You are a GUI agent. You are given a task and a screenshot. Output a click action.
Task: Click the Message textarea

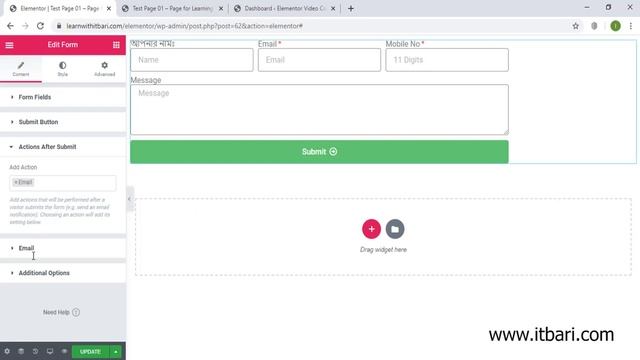pyautogui.click(x=319, y=110)
